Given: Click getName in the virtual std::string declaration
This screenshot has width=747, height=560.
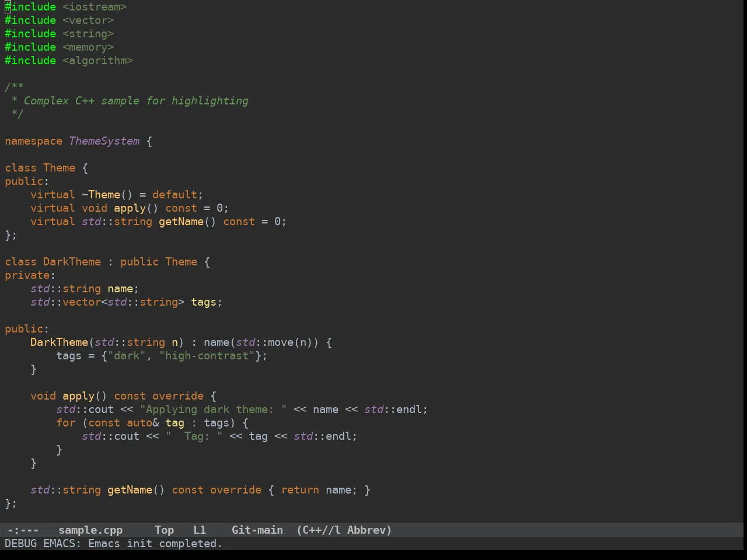Looking at the screenshot, I should click(181, 222).
